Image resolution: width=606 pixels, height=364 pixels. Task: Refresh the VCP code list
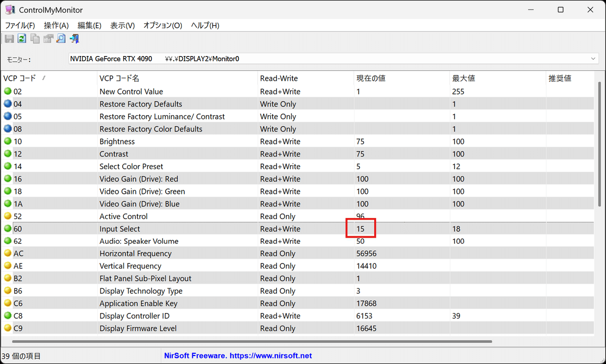[x=22, y=38]
